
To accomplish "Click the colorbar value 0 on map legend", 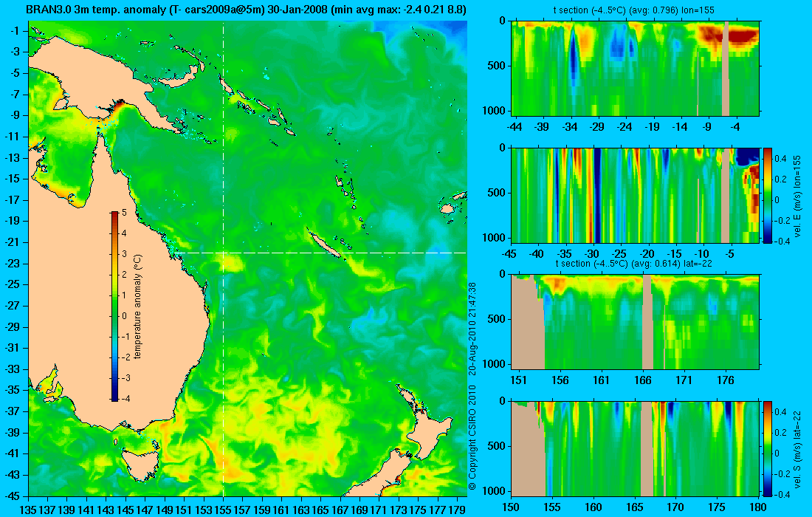I will [x=124, y=315].
